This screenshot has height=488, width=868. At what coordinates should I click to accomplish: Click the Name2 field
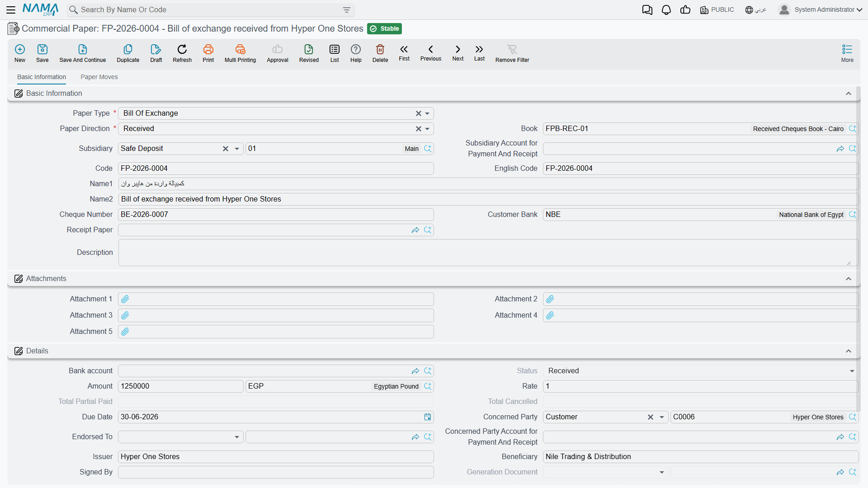[x=488, y=199]
